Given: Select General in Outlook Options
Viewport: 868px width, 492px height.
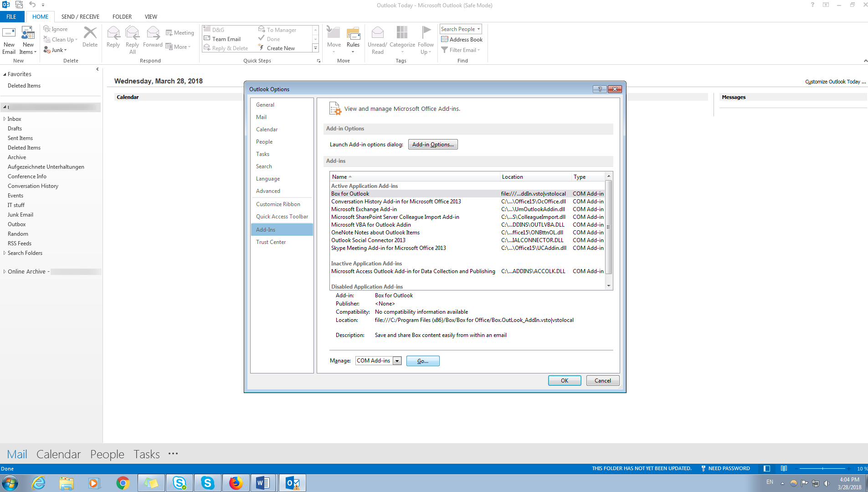Looking at the screenshot, I should click(282, 105).
